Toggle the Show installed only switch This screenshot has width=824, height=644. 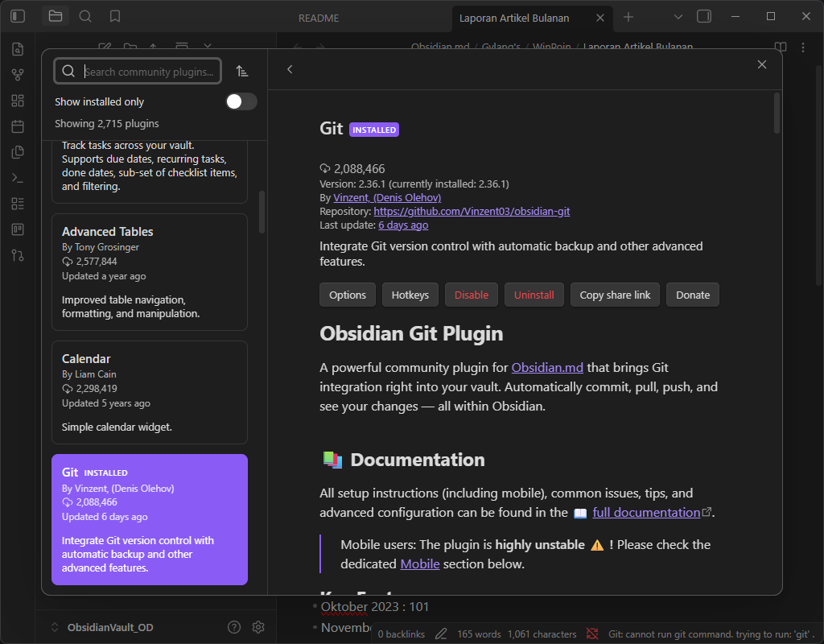click(x=241, y=101)
